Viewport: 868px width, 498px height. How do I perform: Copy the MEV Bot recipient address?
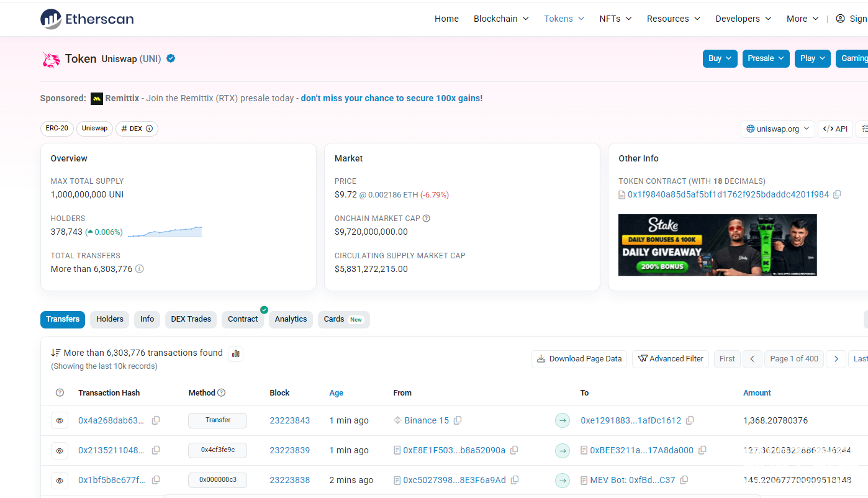tap(684, 480)
